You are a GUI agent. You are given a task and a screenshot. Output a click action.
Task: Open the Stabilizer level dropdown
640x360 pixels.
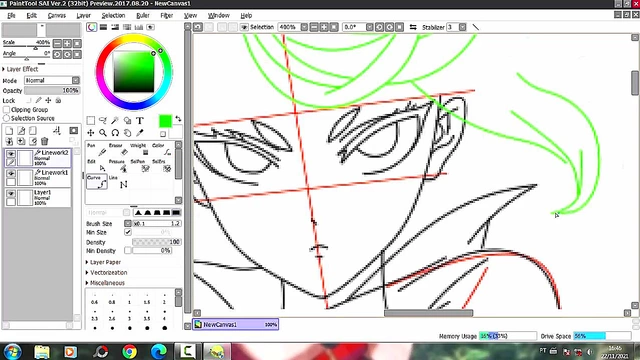click(462, 27)
